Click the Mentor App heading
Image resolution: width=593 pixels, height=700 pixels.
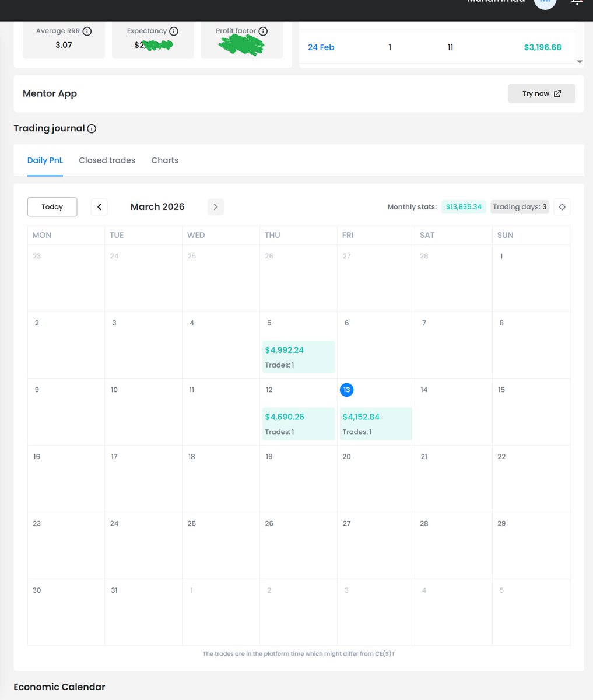click(50, 93)
